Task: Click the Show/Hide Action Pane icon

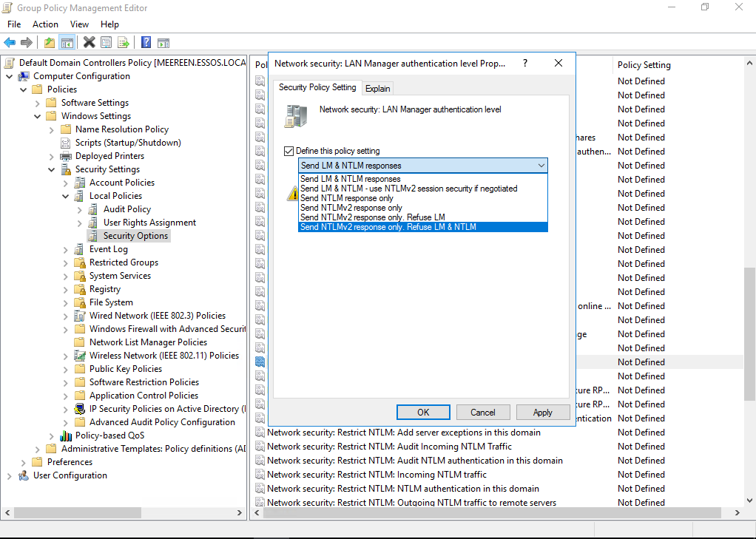Action: coord(163,43)
